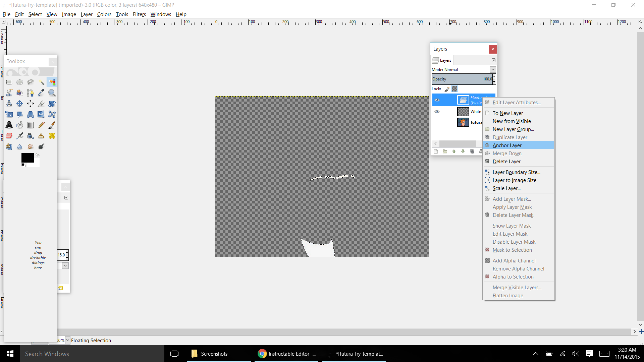Select the Zoom magnifier tool
The width and height of the screenshot is (644, 362).
coord(52,93)
